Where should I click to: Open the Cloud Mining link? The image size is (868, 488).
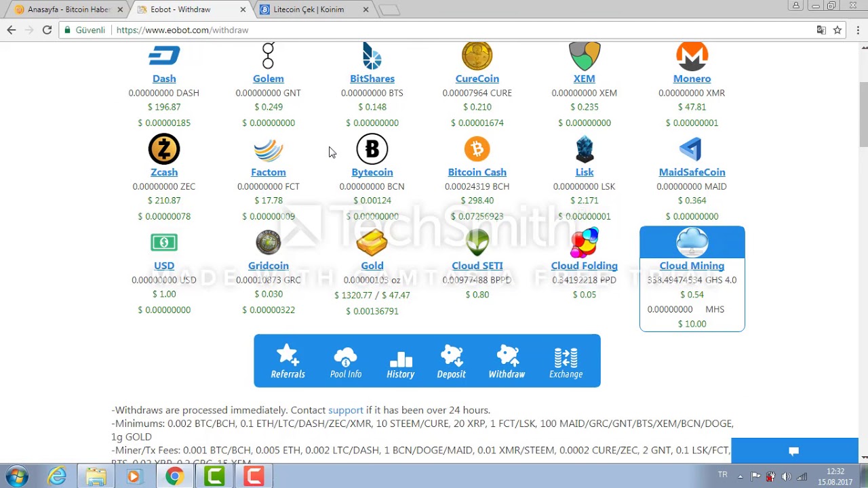[x=692, y=266]
